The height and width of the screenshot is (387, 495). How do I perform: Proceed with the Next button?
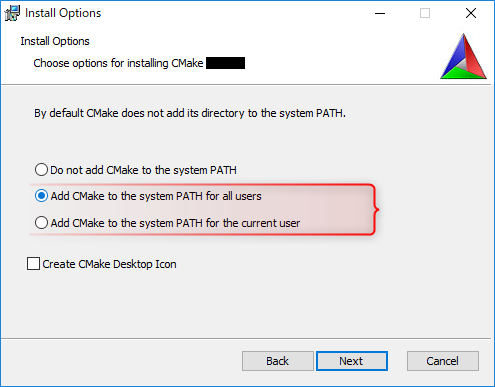[x=352, y=361]
